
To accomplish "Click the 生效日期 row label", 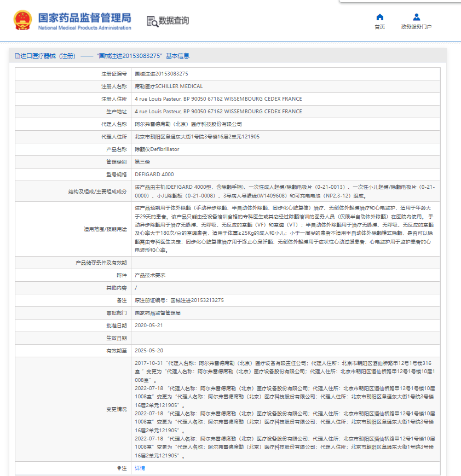I will coord(116,338).
